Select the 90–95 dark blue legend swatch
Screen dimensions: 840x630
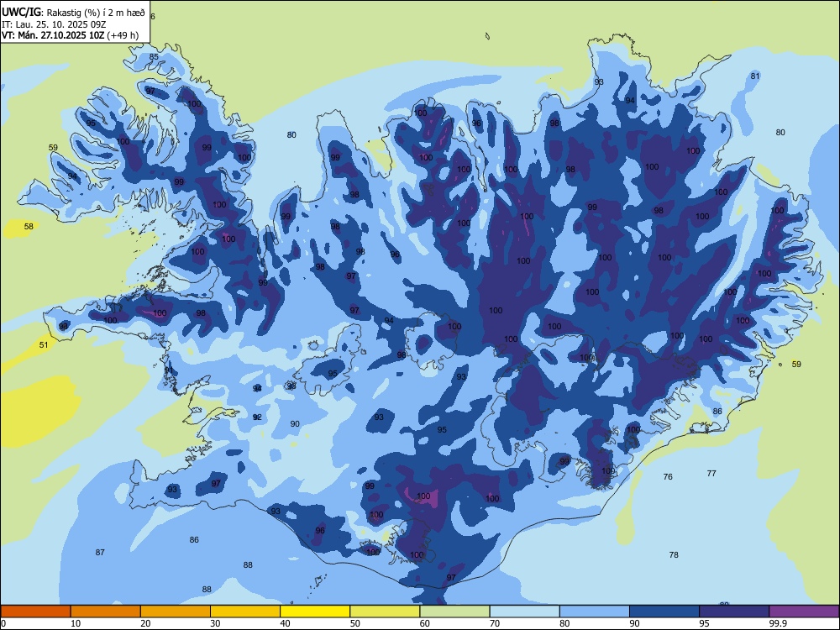click(x=664, y=612)
